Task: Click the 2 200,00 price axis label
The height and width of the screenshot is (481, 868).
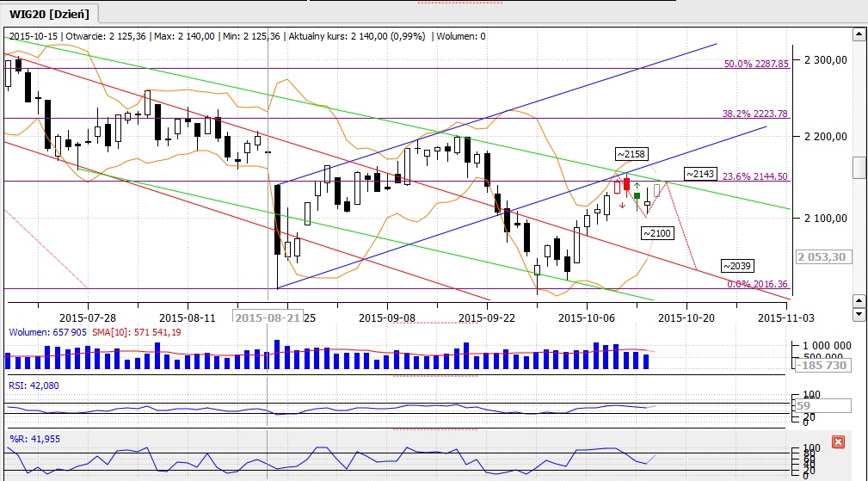Action: [x=826, y=137]
